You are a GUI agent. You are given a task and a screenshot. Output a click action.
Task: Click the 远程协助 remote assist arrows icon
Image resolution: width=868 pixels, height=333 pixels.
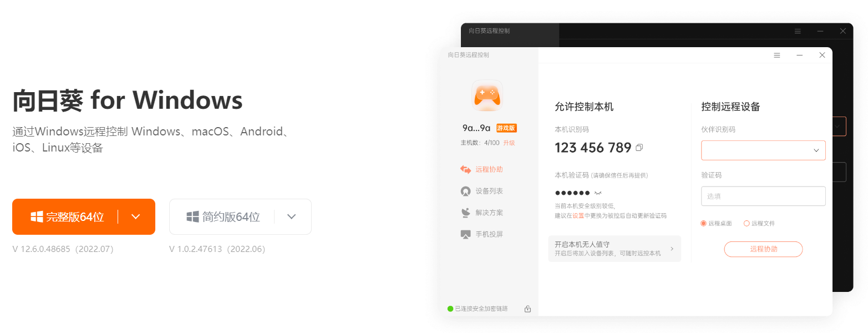pos(466,169)
